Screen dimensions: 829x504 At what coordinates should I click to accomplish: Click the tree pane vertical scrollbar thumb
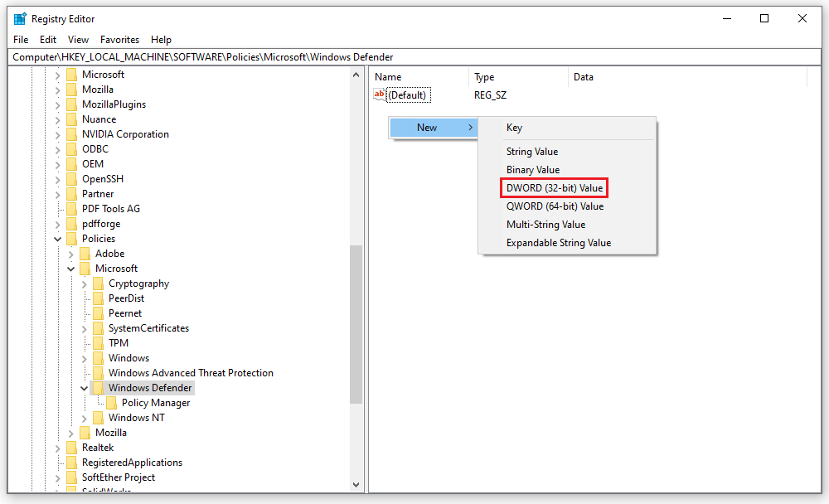(356, 325)
